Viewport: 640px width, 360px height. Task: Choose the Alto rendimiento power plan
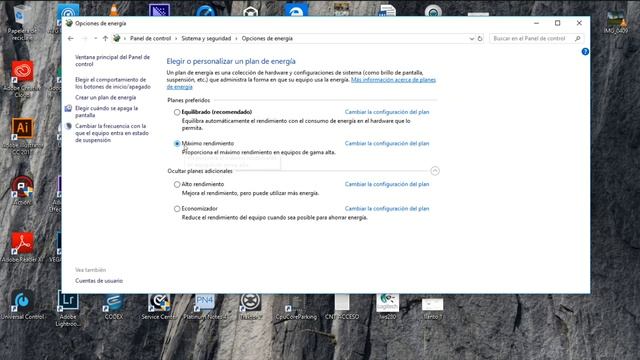pos(177,184)
